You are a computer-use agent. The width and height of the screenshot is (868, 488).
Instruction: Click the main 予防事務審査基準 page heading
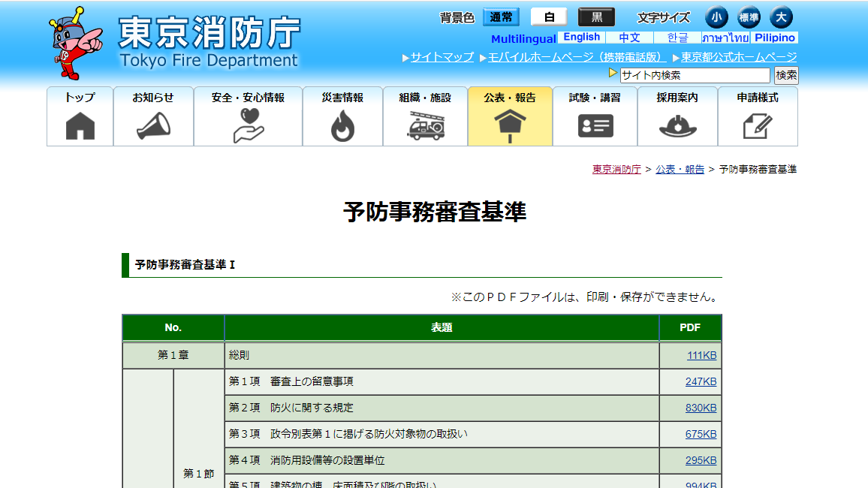[x=435, y=212]
